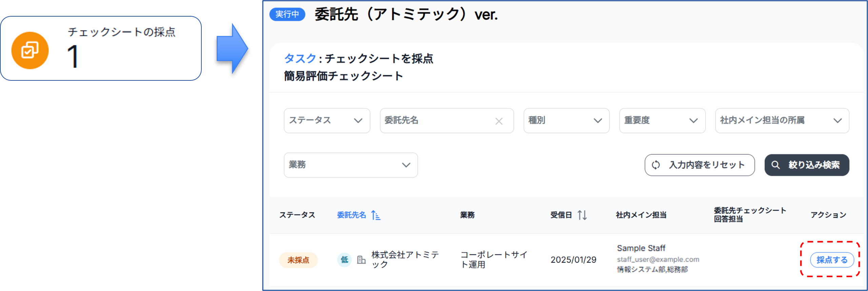Click the orange checksheet scoring icon
868x291 pixels.
pos(30,51)
